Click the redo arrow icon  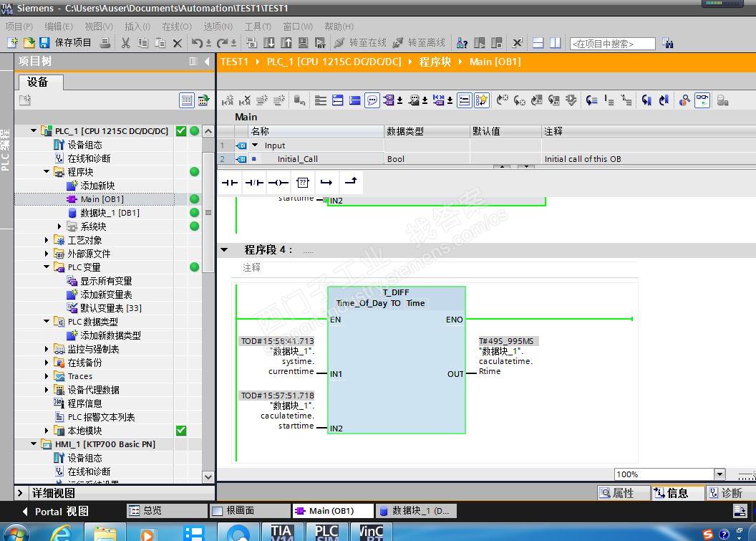click(222, 43)
